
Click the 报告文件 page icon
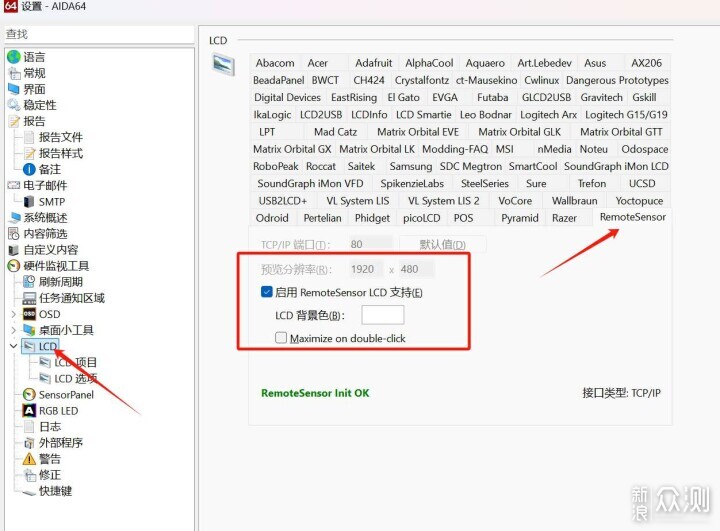click(x=29, y=137)
